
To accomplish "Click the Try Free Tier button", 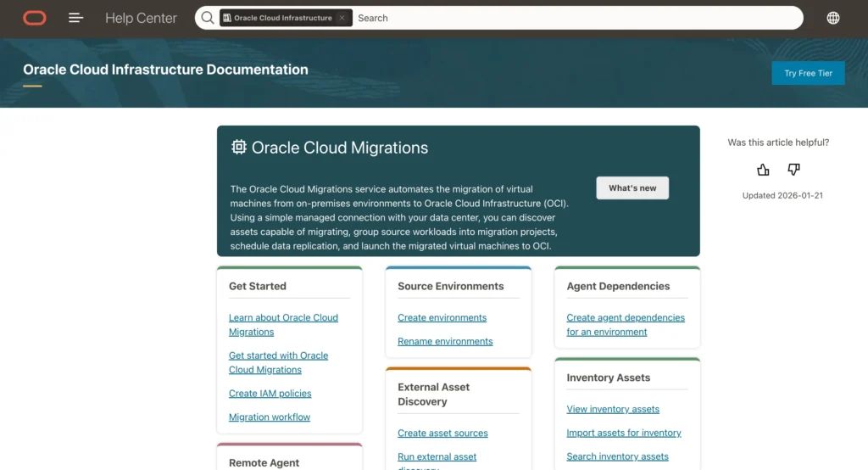I will (808, 73).
